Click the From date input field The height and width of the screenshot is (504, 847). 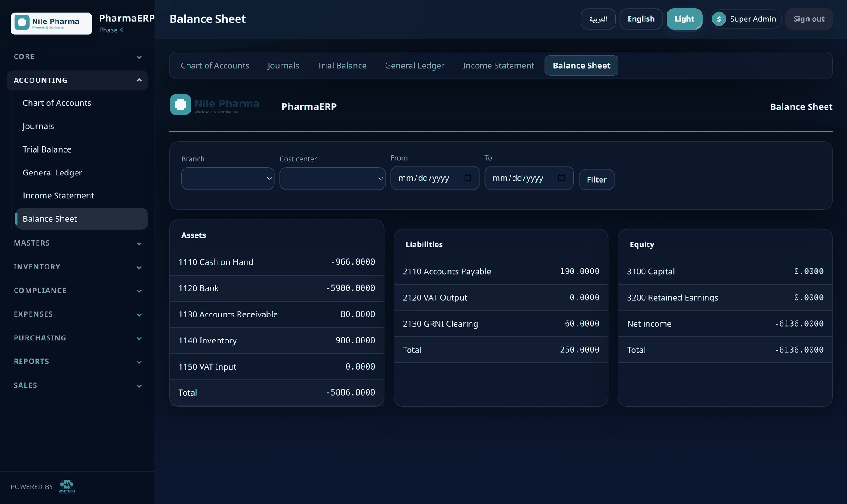coord(435,178)
